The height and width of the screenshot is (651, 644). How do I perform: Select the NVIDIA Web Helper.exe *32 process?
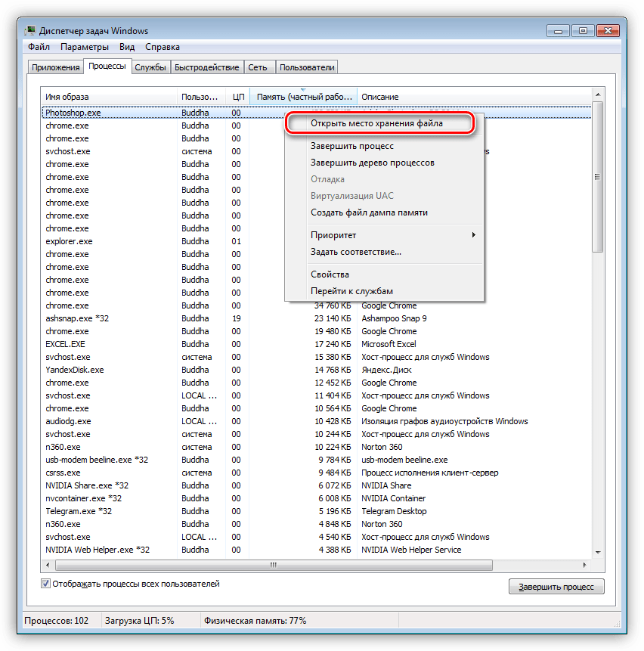(317, 550)
